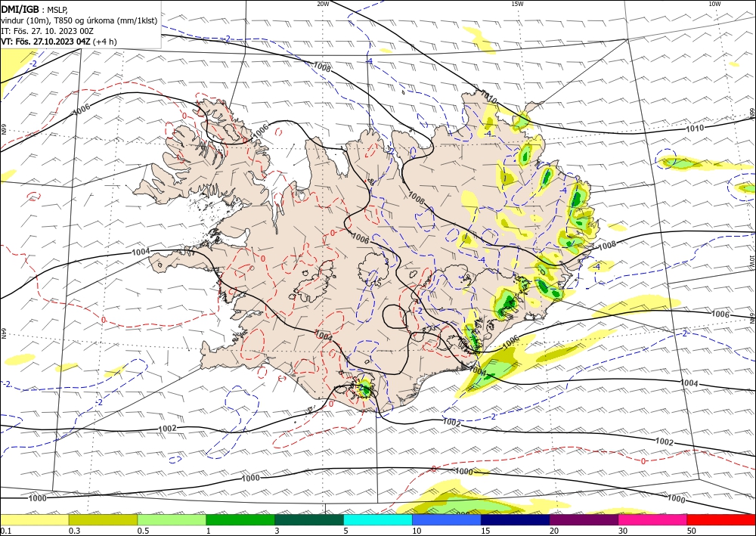The width and height of the screenshot is (756, 536).
Task: Click legend value '5' under the colorbar
Action: pyautogui.click(x=345, y=531)
